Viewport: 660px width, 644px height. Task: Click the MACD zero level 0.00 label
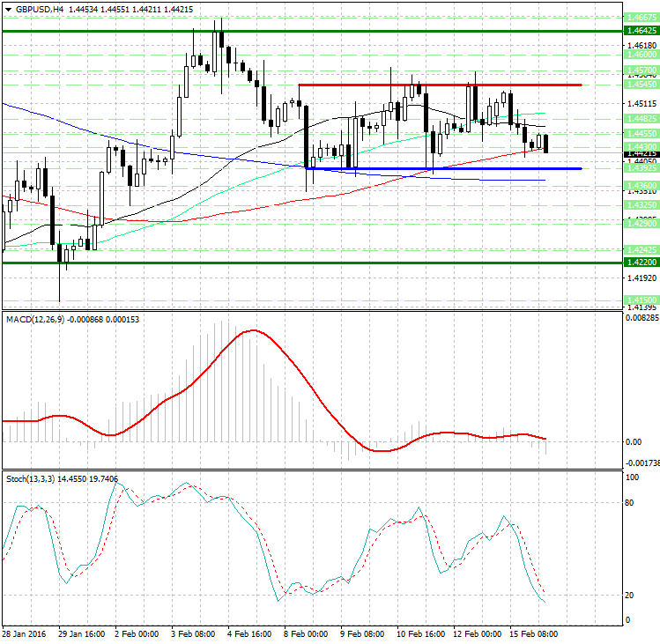pyautogui.click(x=634, y=442)
